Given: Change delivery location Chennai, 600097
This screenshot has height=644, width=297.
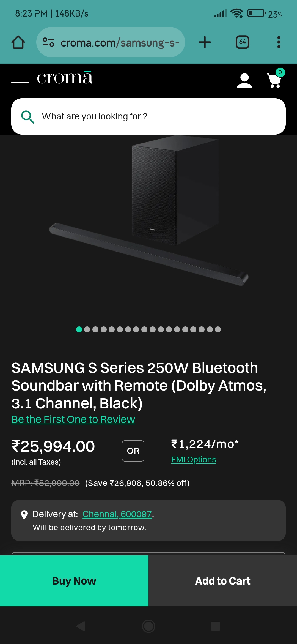Looking at the screenshot, I should coord(117,514).
